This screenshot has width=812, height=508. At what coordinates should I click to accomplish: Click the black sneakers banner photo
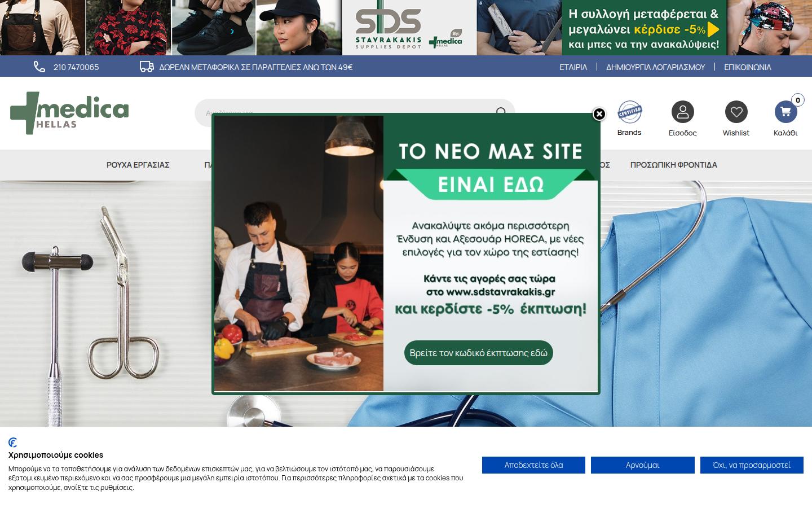click(214, 28)
